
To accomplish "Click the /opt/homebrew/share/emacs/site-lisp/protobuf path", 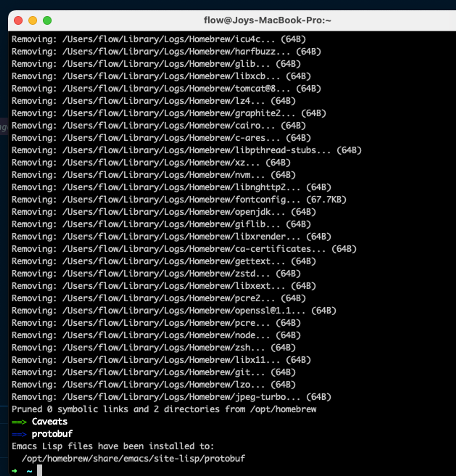I will (133, 458).
